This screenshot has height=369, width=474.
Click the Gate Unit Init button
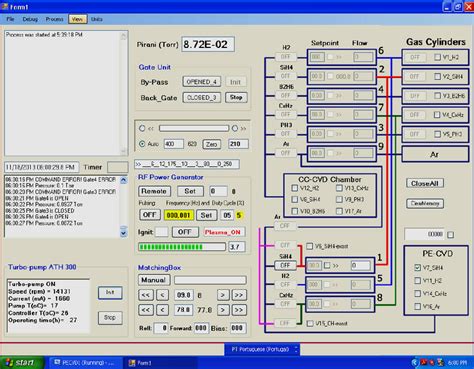click(235, 82)
